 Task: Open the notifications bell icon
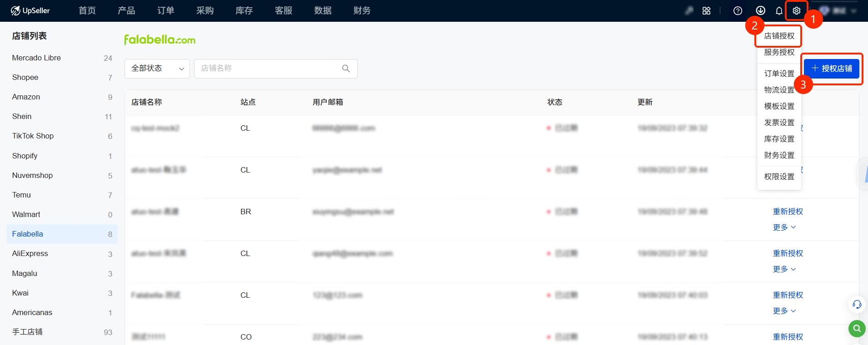[x=779, y=11]
